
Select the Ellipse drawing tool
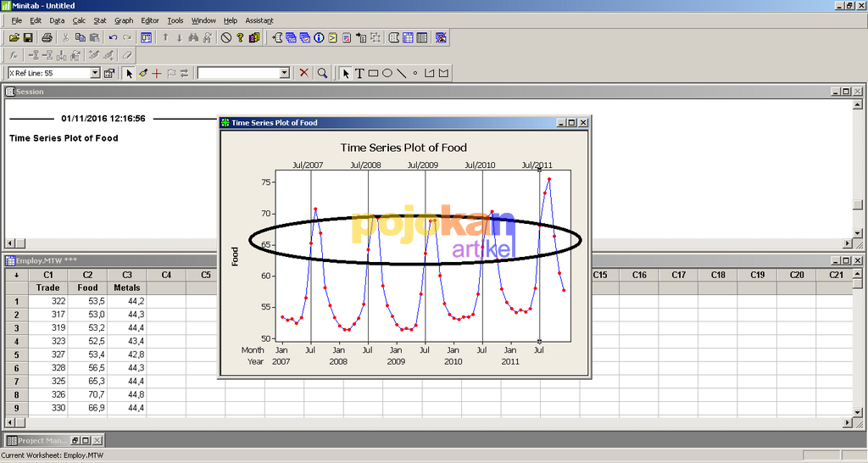[x=387, y=74]
